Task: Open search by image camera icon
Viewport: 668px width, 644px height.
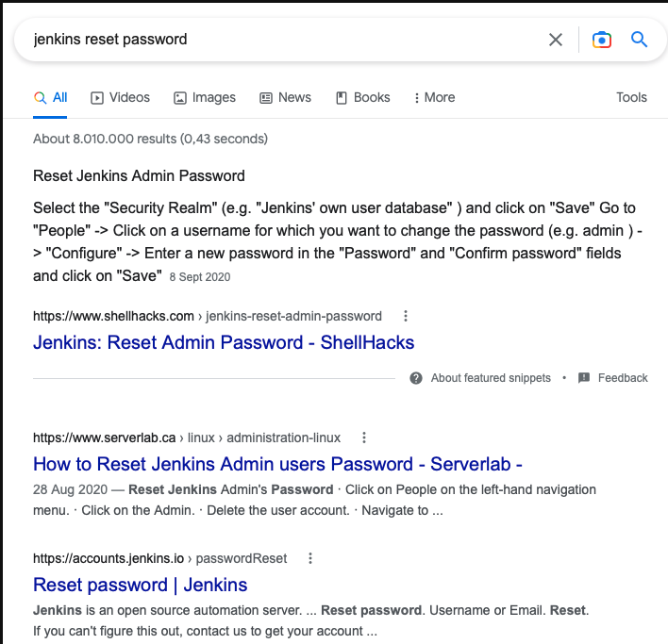Action: pos(602,40)
